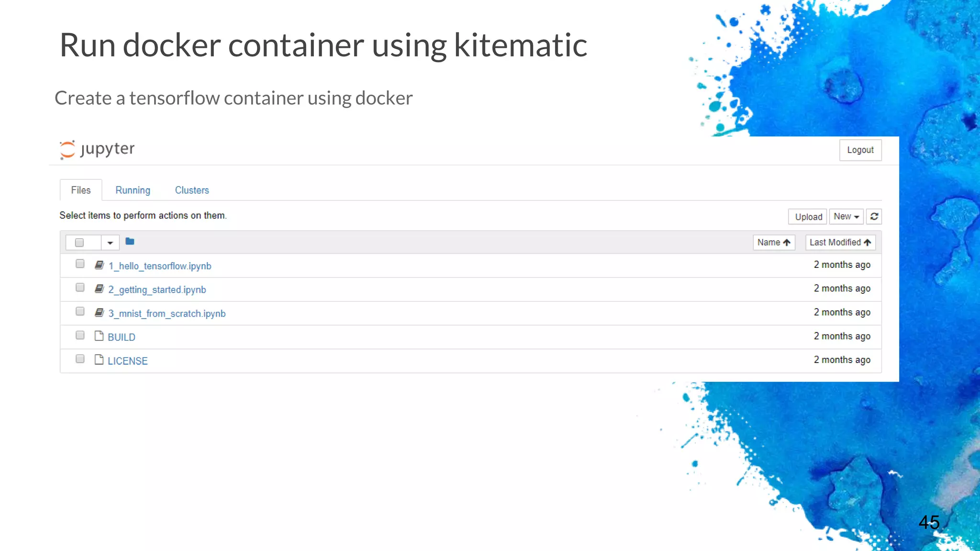Click the refresh notebook list icon
This screenshot has height=551, width=980.
point(874,217)
